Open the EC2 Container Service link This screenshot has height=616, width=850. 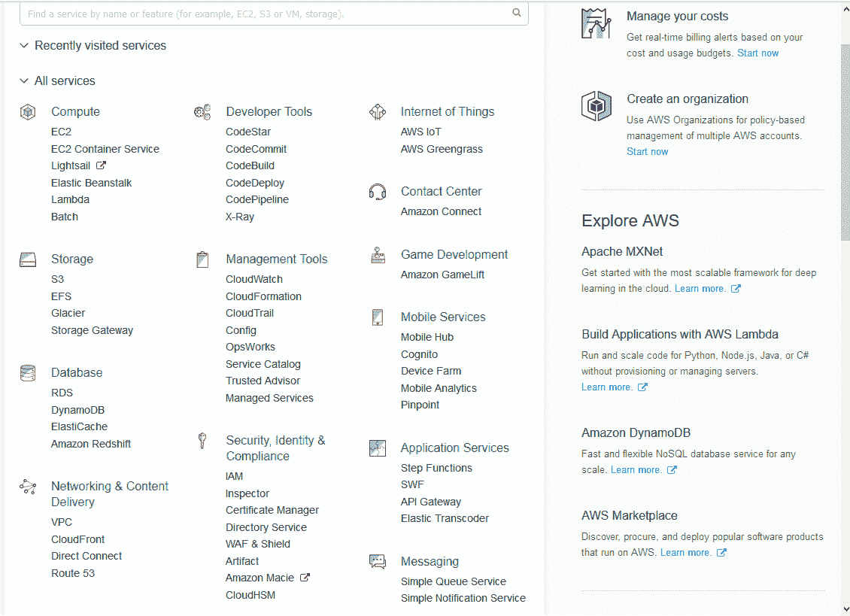105,149
